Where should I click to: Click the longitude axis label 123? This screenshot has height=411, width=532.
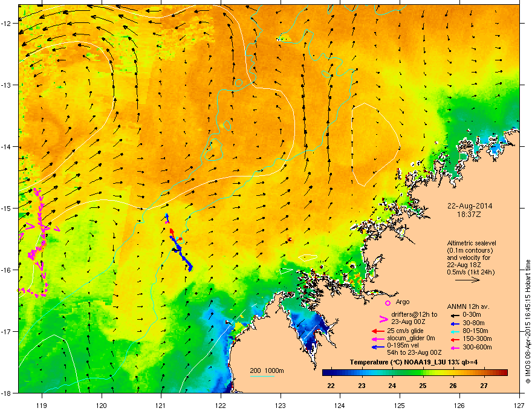(x=281, y=405)
